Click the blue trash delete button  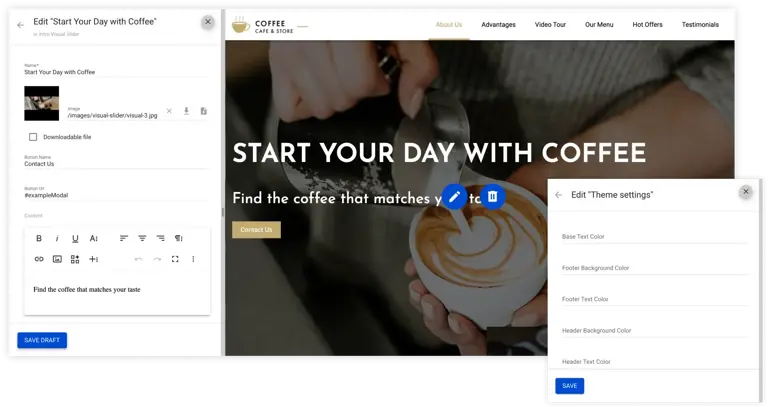(492, 197)
